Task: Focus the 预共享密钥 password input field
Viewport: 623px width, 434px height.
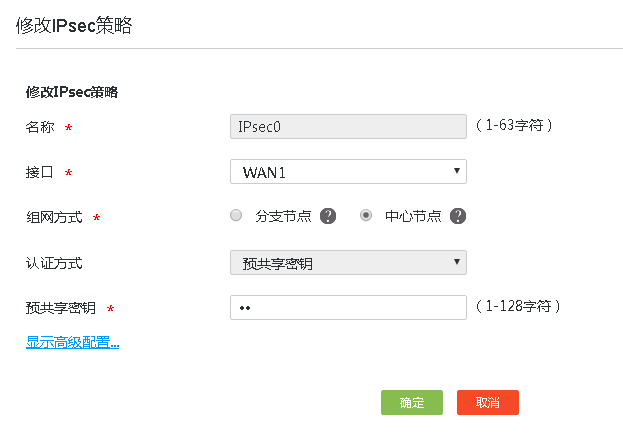Action: (348, 307)
